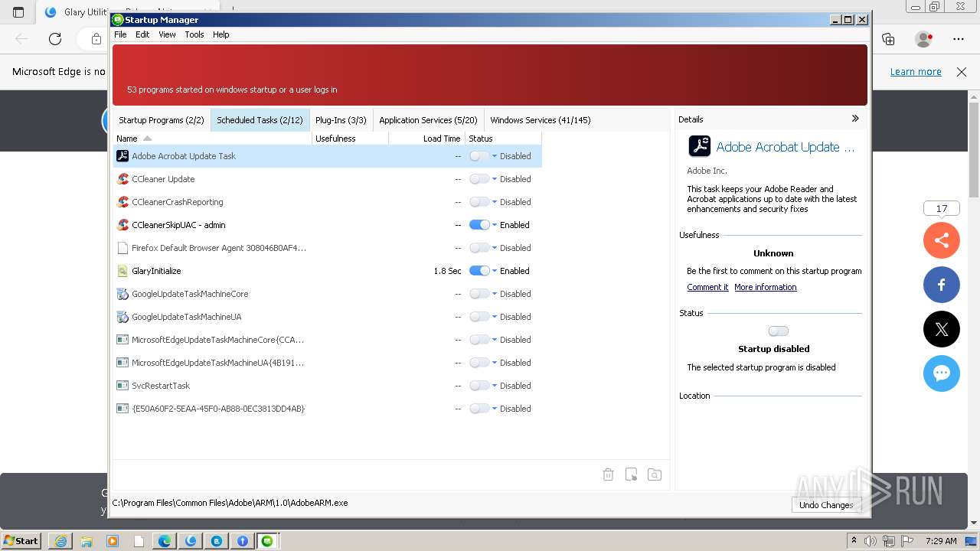Open status dropdown arrow for GoogleUpdateTaskMachineUA

coord(495,317)
